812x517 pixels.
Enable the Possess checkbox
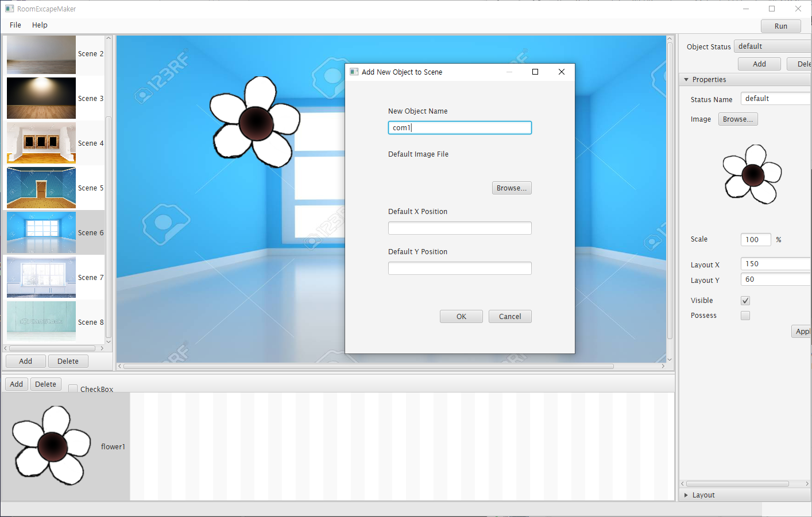click(x=745, y=316)
